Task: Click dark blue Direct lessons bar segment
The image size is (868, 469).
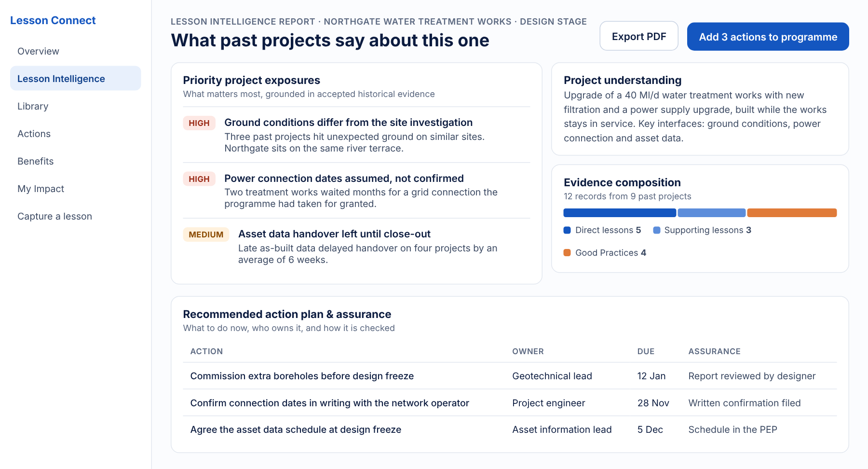Action: 620,213
